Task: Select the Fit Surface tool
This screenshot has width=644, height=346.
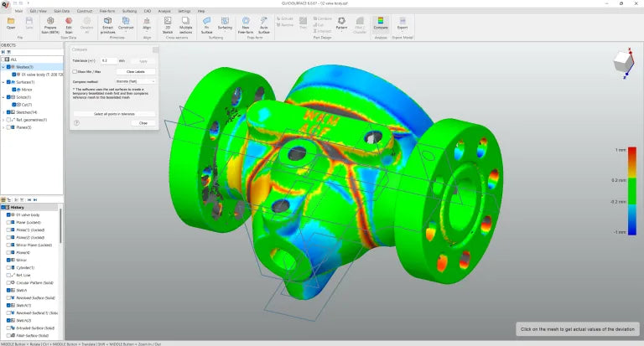Action: 206,24
